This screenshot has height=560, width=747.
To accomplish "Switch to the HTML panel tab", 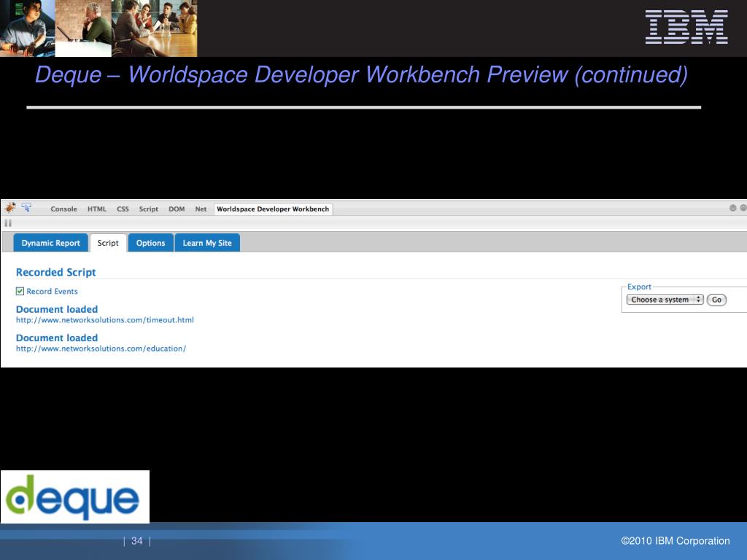I will pyautogui.click(x=97, y=209).
